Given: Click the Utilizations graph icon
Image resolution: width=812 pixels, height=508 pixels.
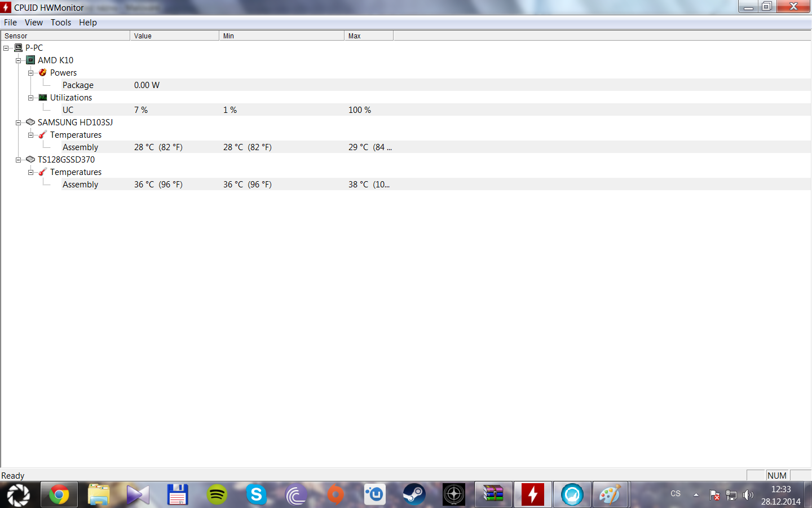Looking at the screenshot, I should 43,97.
